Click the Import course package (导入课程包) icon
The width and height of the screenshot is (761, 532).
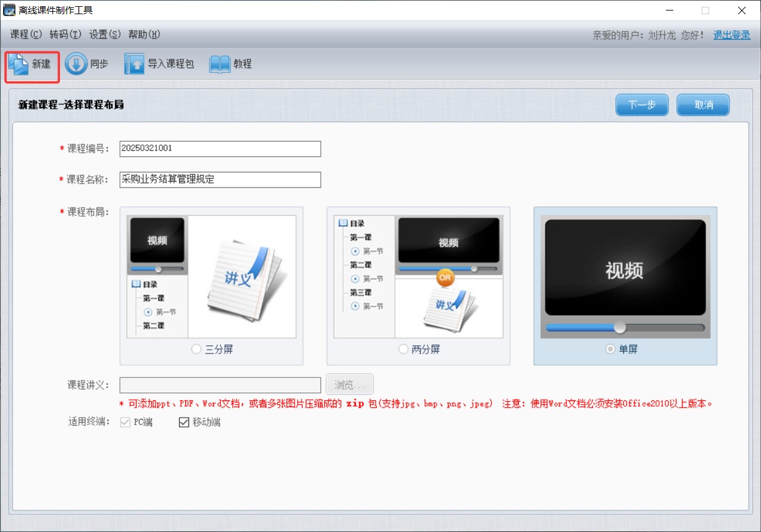click(x=134, y=64)
